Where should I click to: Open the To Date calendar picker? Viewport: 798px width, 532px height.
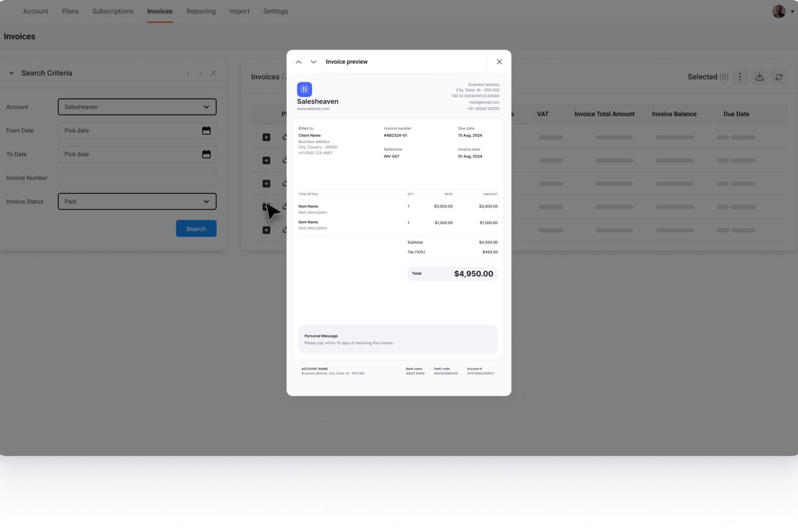click(x=207, y=154)
